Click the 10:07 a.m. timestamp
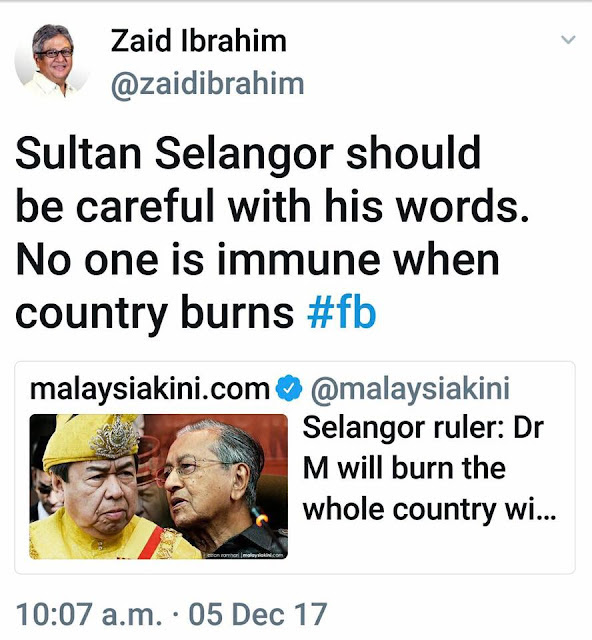The height and width of the screenshot is (640, 592). click(x=89, y=614)
